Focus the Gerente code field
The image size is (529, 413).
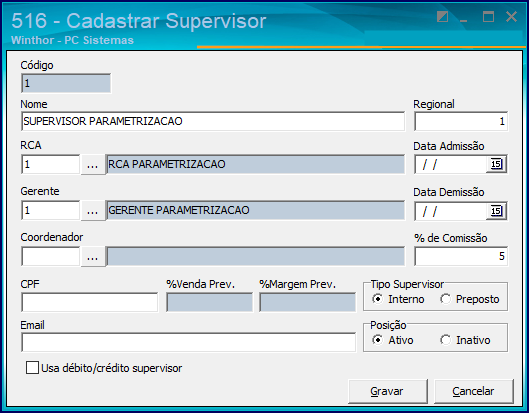(x=51, y=211)
